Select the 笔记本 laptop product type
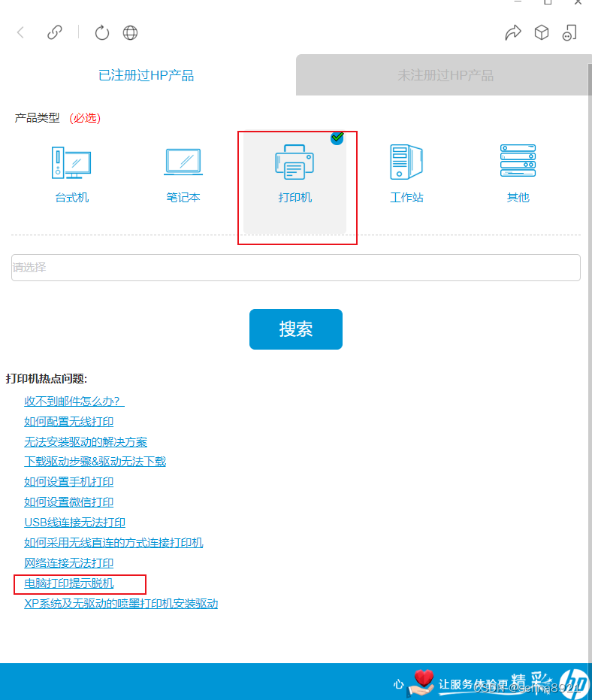The width and height of the screenshot is (592, 700). (183, 174)
